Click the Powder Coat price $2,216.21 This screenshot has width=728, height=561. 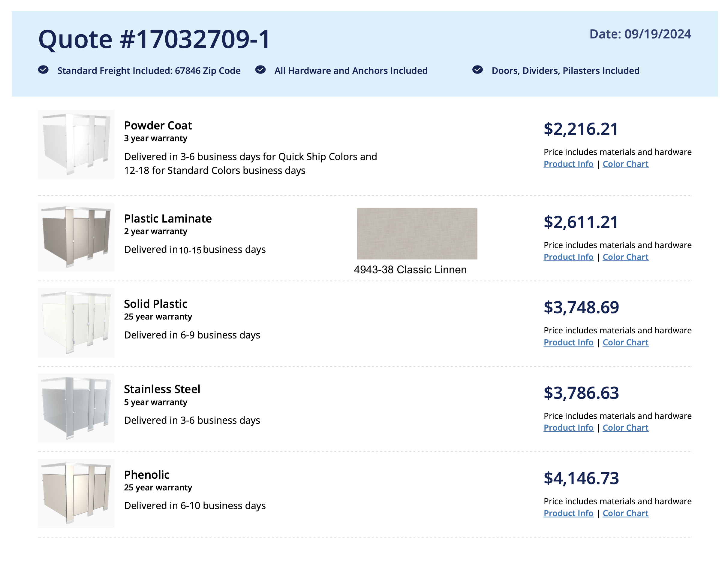coord(581,129)
